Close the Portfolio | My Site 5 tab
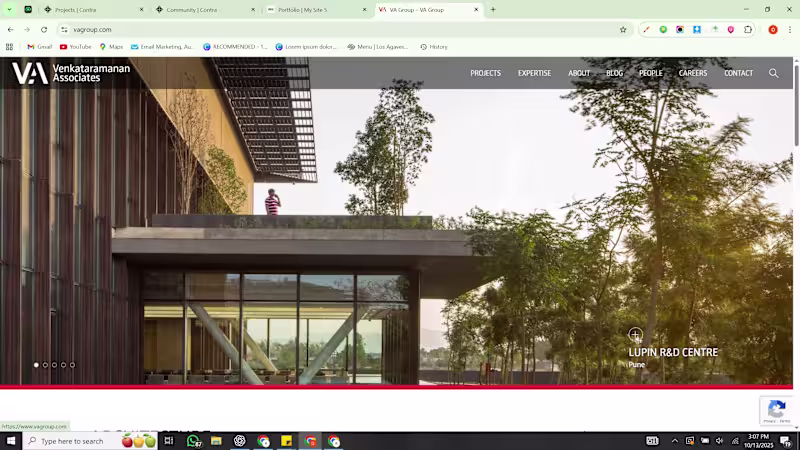The height and width of the screenshot is (450, 800). point(364,9)
